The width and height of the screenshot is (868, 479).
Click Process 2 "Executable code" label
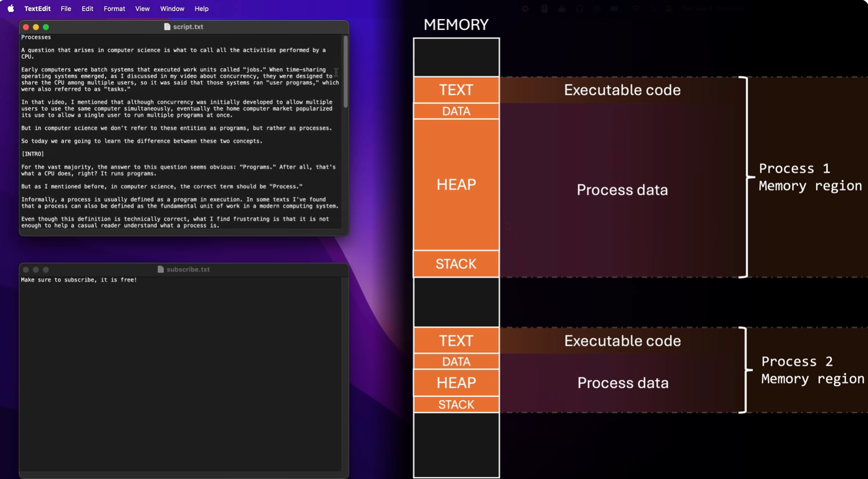[622, 340]
